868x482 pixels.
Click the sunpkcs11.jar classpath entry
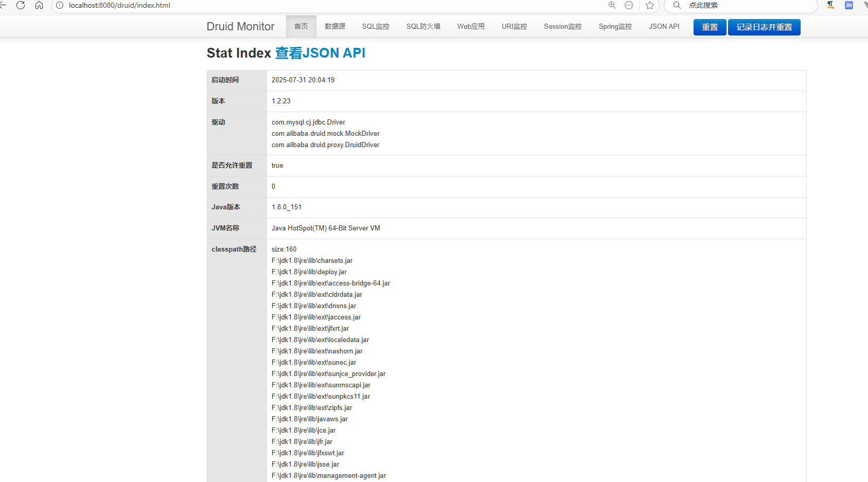(321, 396)
